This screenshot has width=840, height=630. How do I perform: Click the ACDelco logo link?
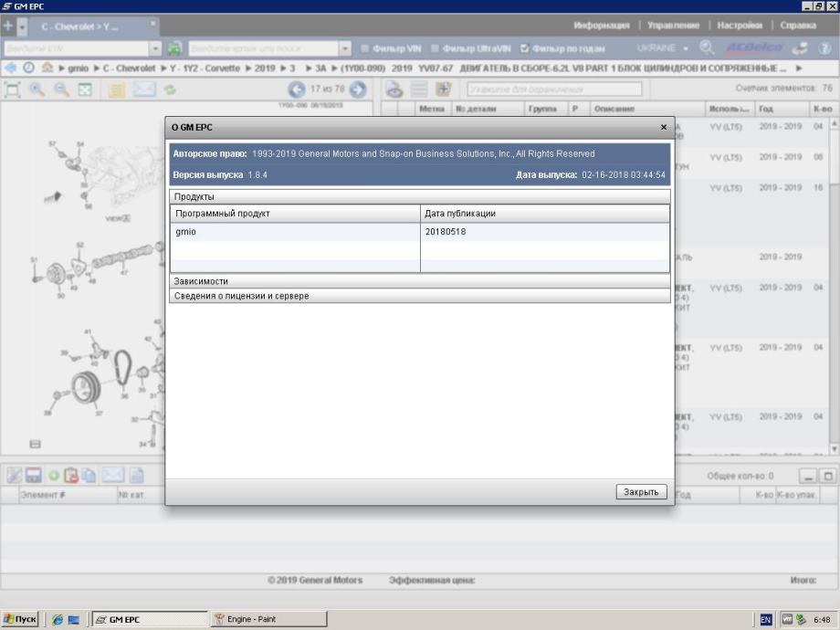[754, 48]
